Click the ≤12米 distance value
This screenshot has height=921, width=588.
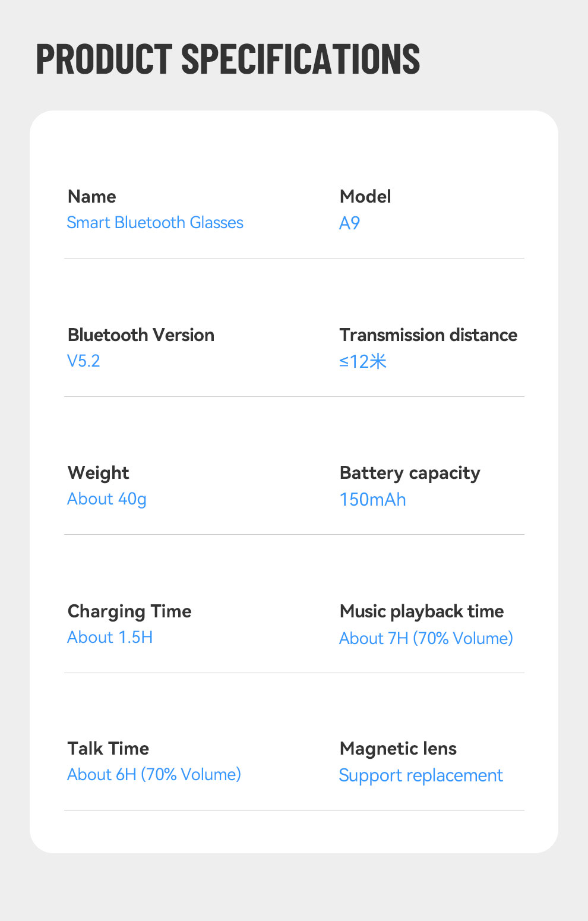[362, 361]
